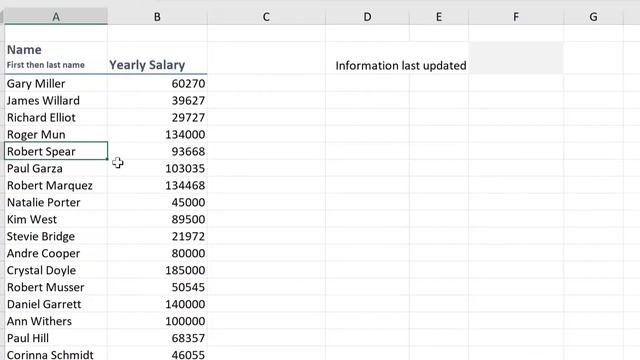The height and width of the screenshot is (360, 640).
Task: Click salary value 50545
Action: [x=157, y=287]
